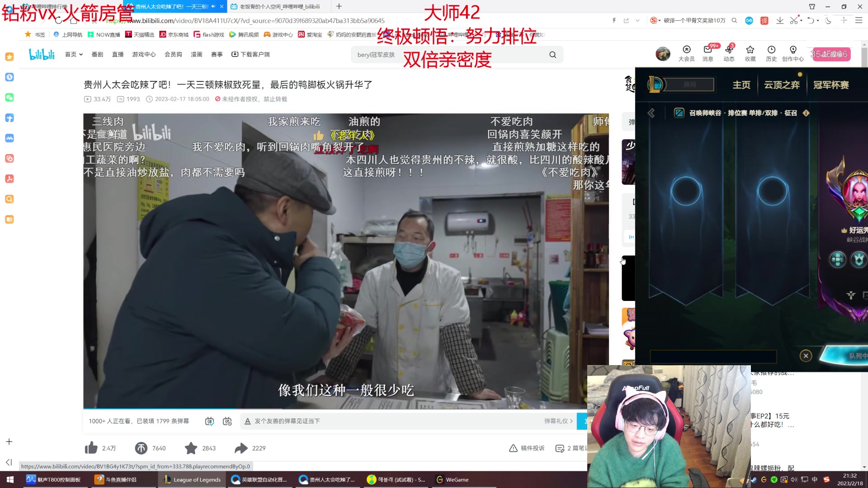The height and width of the screenshot is (488, 868).
Task: Click the browser sidebar search icon
Action: tap(9, 199)
